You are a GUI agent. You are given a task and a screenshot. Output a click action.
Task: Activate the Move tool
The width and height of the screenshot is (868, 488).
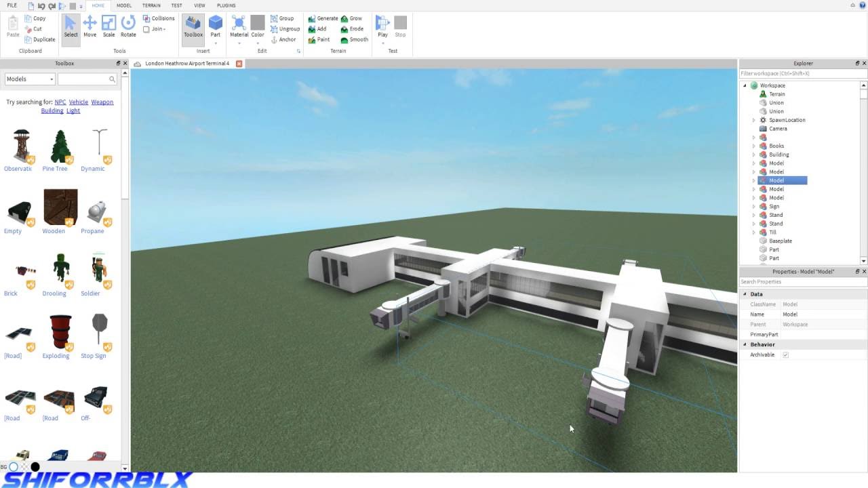click(90, 27)
